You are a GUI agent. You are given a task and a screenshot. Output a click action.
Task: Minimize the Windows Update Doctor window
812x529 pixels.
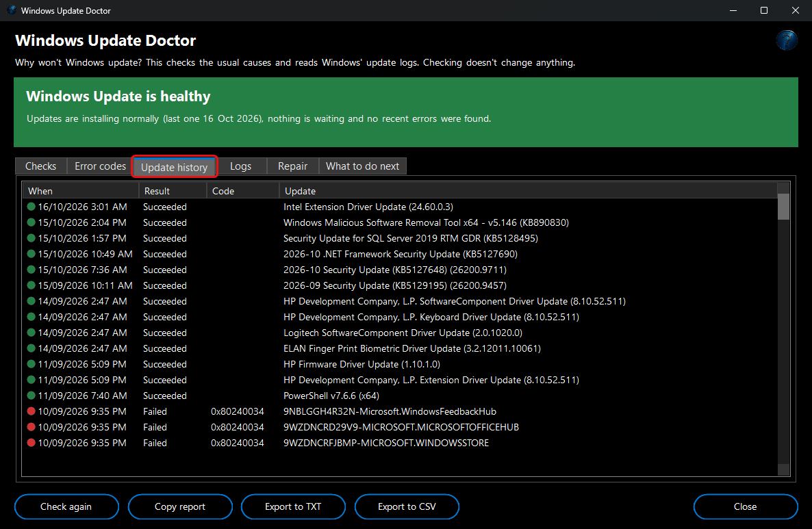[x=733, y=10]
